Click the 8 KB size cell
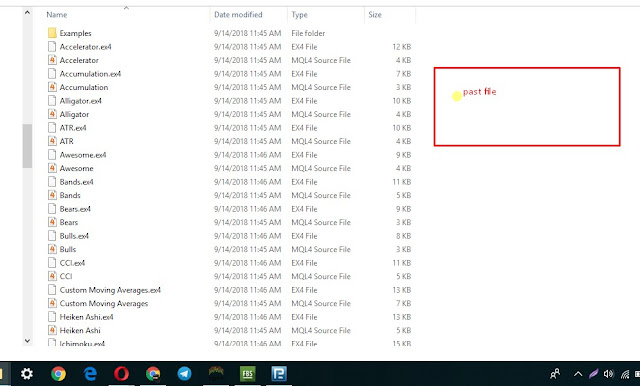 click(403, 235)
